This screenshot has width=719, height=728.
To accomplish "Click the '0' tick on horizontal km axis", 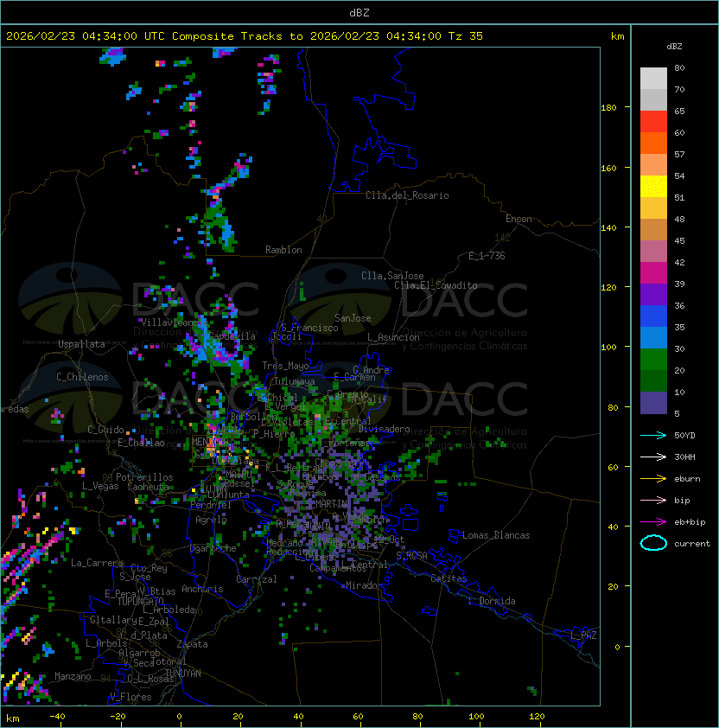I will pyautogui.click(x=179, y=717).
